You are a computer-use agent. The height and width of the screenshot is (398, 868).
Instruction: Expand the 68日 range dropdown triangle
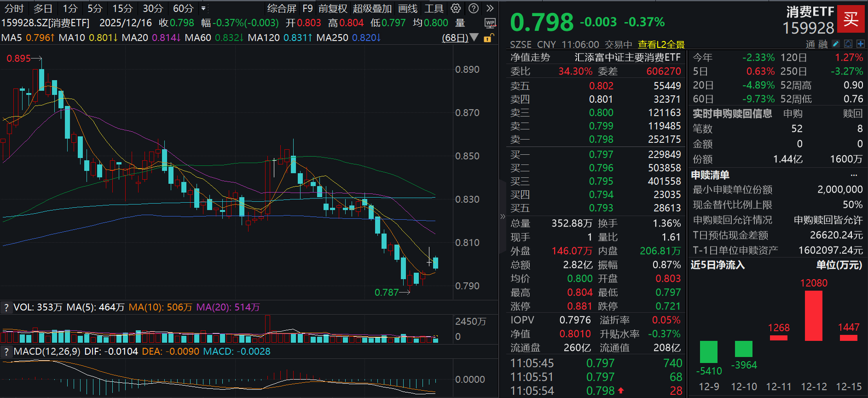pos(474,37)
